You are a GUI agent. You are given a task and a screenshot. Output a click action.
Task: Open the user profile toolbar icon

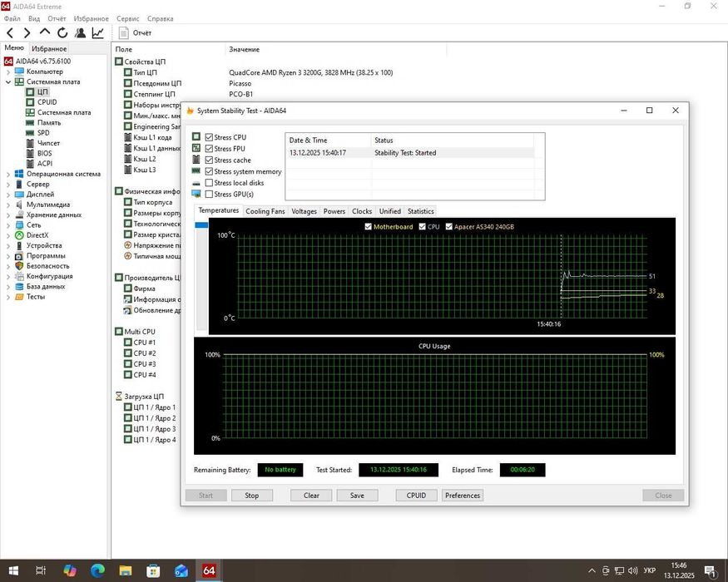point(80,32)
